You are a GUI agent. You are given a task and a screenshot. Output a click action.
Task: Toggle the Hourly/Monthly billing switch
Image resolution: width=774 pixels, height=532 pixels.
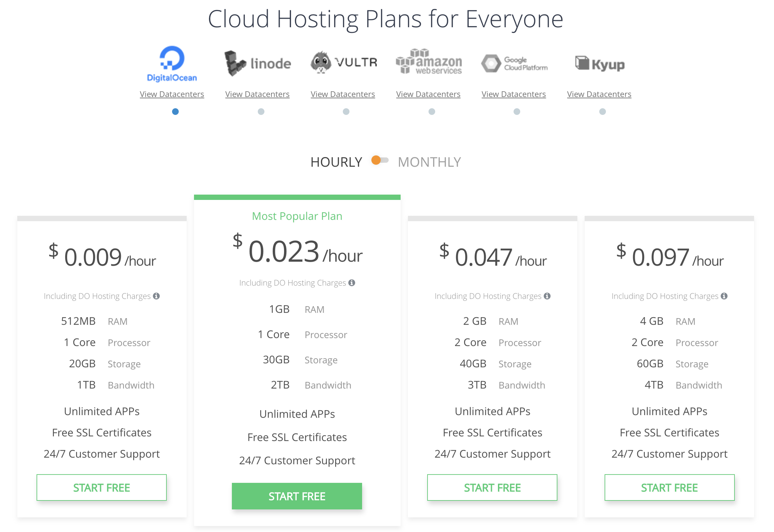(x=380, y=161)
